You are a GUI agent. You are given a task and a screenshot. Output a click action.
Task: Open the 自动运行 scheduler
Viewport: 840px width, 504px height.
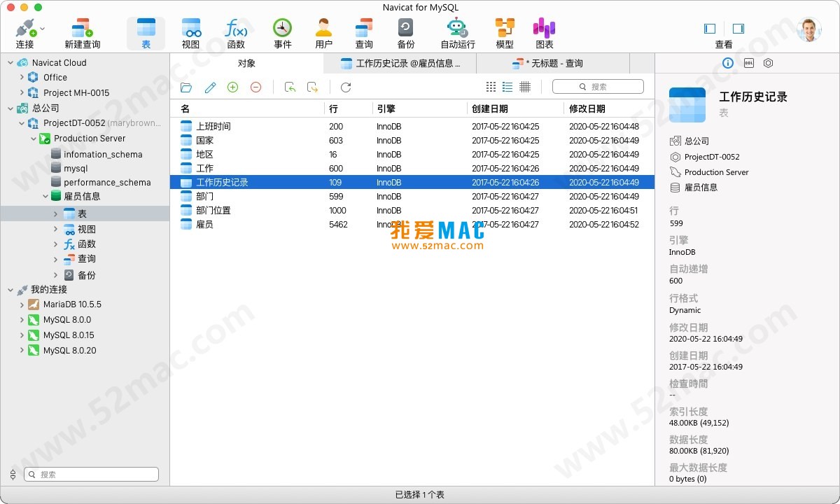(x=456, y=30)
